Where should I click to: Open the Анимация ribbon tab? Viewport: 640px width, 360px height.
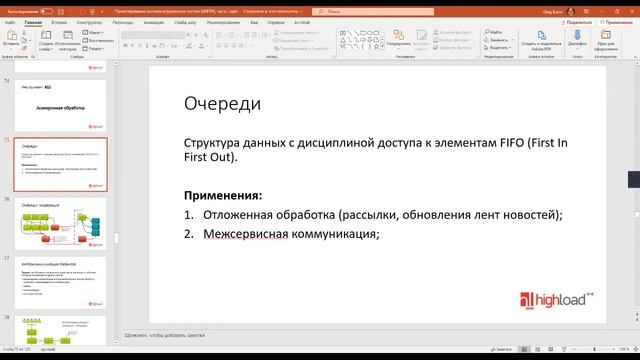coord(154,22)
